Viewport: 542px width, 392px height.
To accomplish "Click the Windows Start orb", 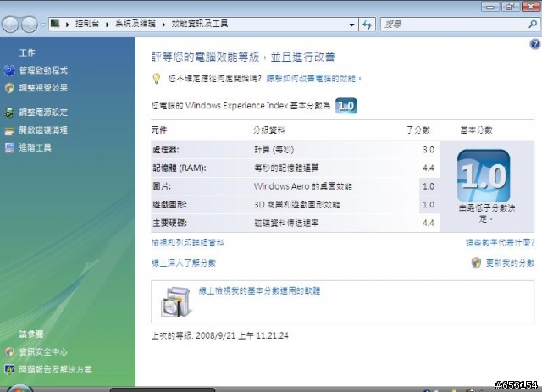I will point(19,389).
